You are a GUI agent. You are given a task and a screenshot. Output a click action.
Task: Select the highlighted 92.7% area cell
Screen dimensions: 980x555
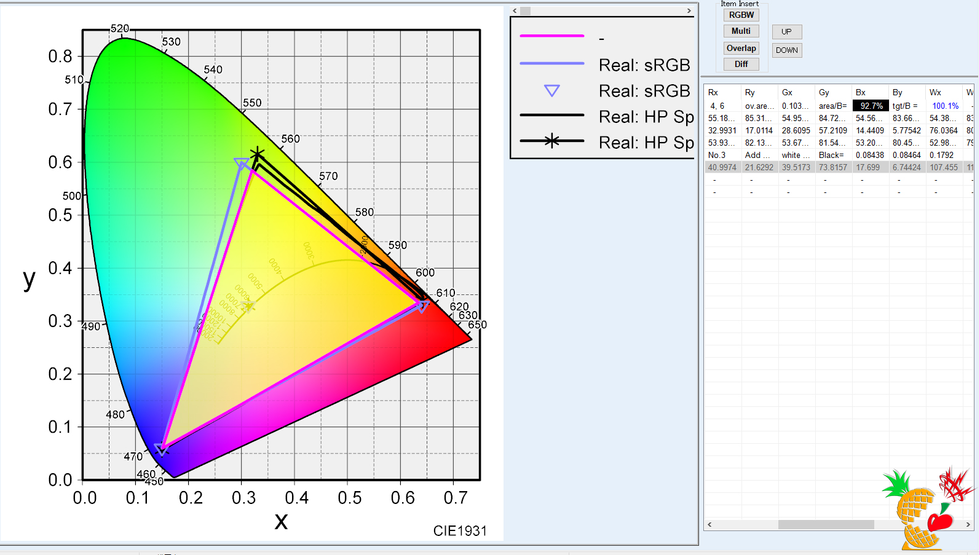[x=871, y=106]
